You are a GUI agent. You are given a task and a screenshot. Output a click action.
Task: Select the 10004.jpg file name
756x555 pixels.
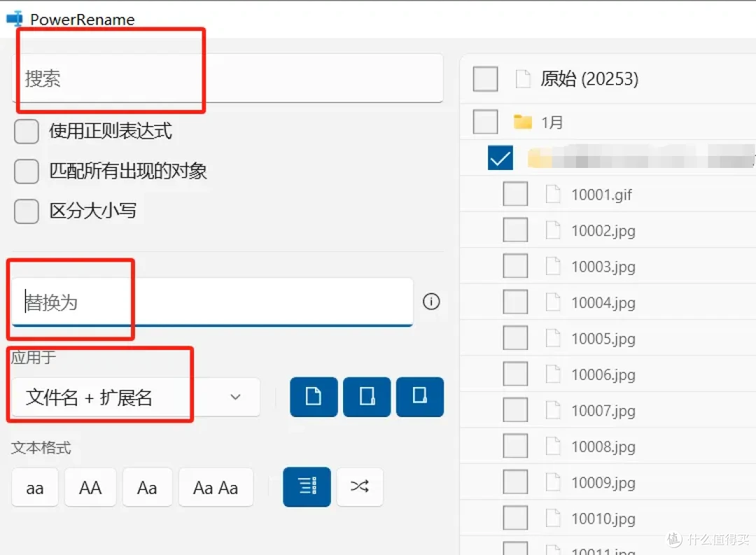tap(603, 303)
